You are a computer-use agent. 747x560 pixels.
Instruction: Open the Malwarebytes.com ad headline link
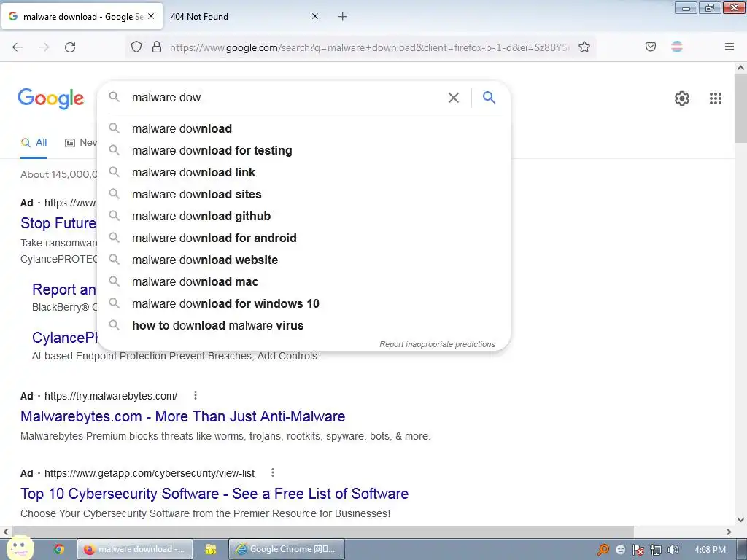point(182,416)
